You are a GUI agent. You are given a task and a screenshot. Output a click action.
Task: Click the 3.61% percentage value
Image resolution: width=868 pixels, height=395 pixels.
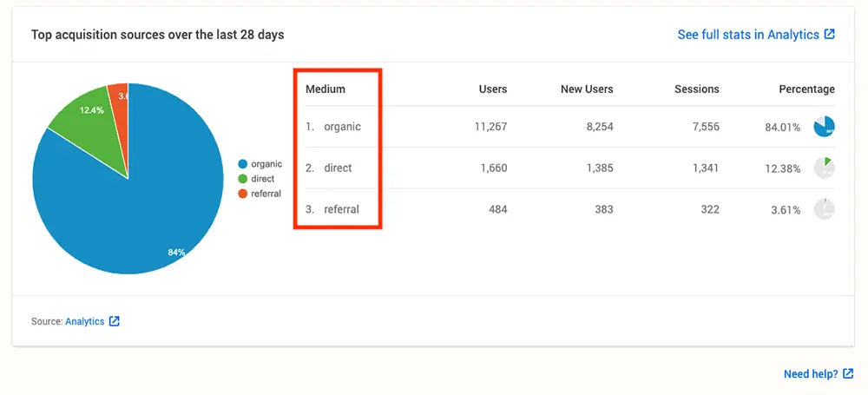(786, 210)
